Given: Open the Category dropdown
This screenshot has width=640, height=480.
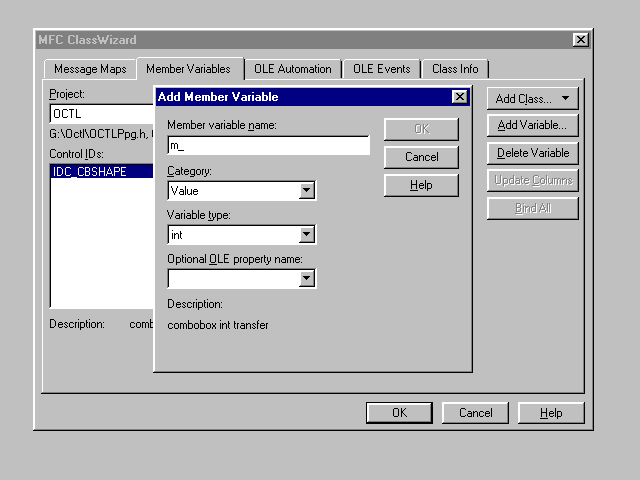Looking at the screenshot, I should [307, 190].
